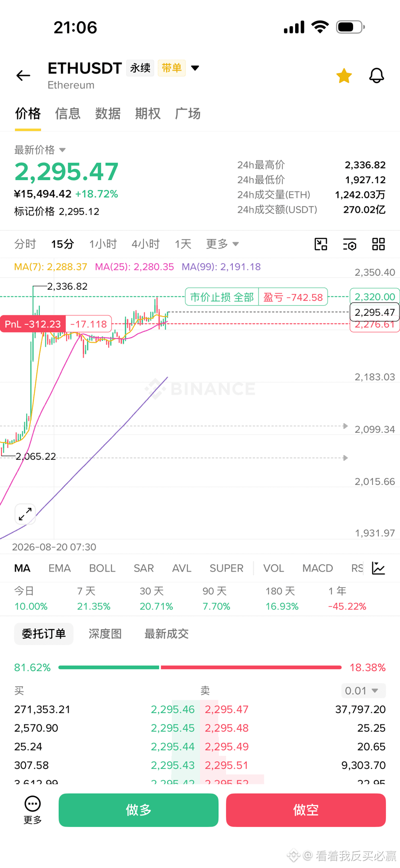The width and height of the screenshot is (400, 868).
Task: Toggle the VOL indicator
Action: point(273,568)
